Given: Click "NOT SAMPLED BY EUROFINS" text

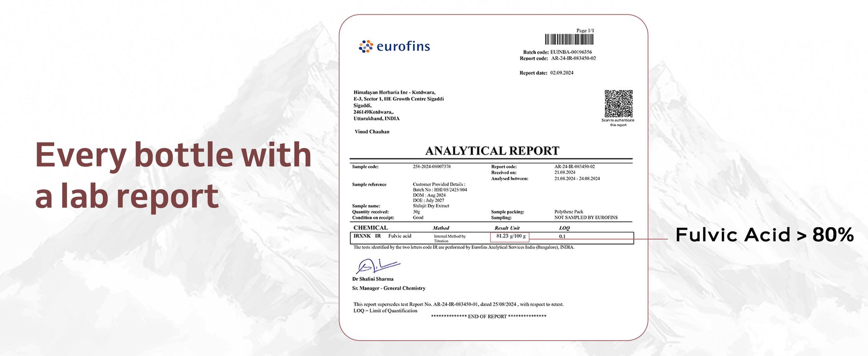Looking at the screenshot, I should 586,218.
